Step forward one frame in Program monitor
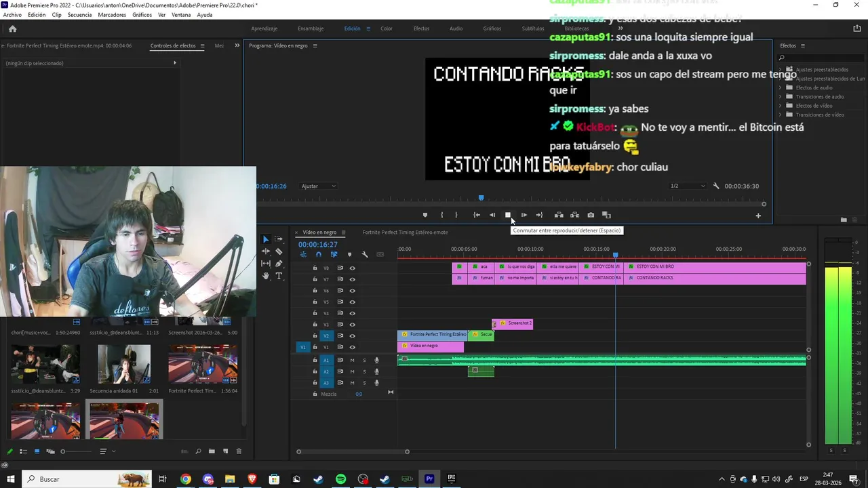868x488 pixels. pyautogui.click(x=524, y=215)
